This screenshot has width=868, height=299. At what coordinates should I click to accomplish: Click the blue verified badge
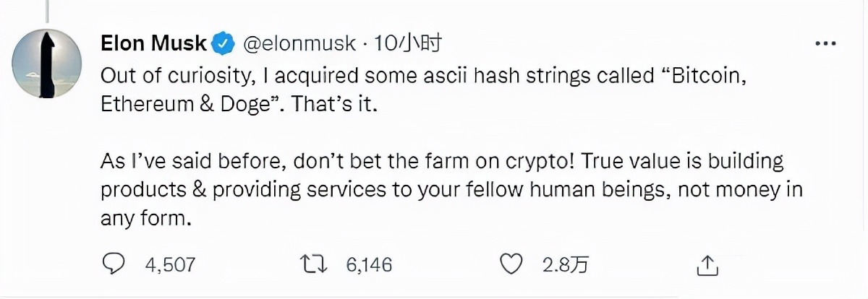tap(222, 44)
